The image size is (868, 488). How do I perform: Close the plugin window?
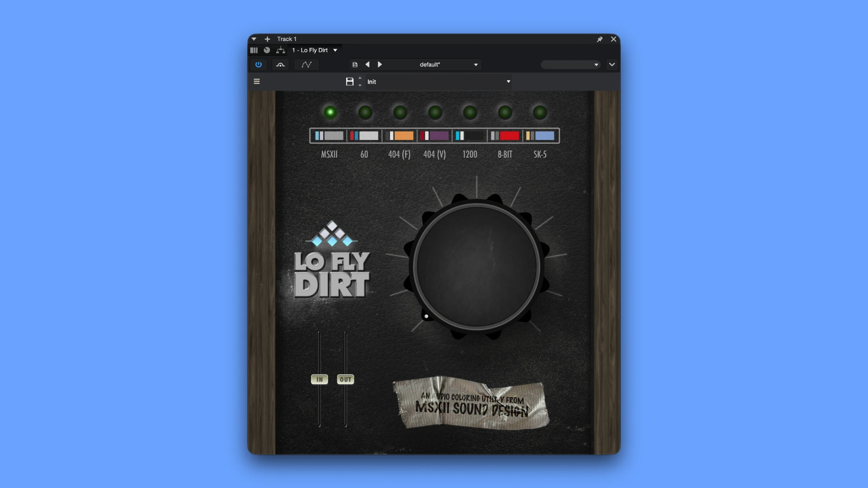[613, 39]
